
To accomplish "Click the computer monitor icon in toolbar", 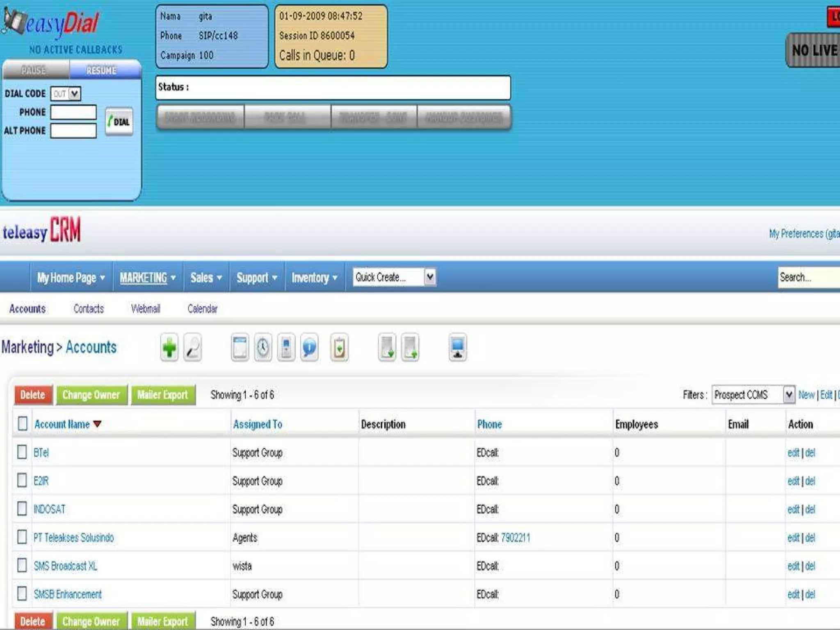I will (x=457, y=348).
